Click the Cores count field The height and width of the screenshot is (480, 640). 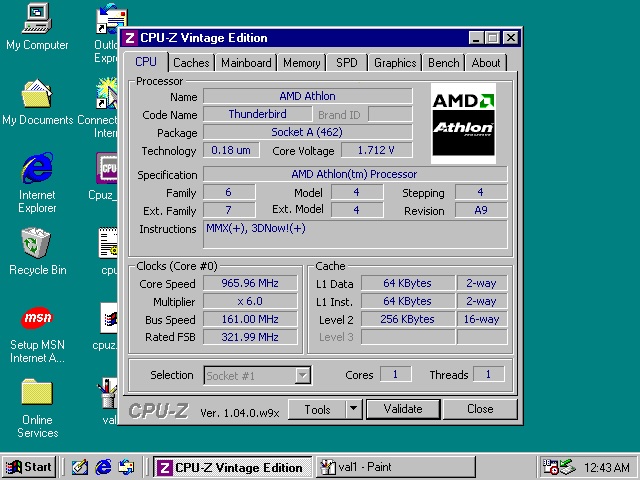[396, 374]
